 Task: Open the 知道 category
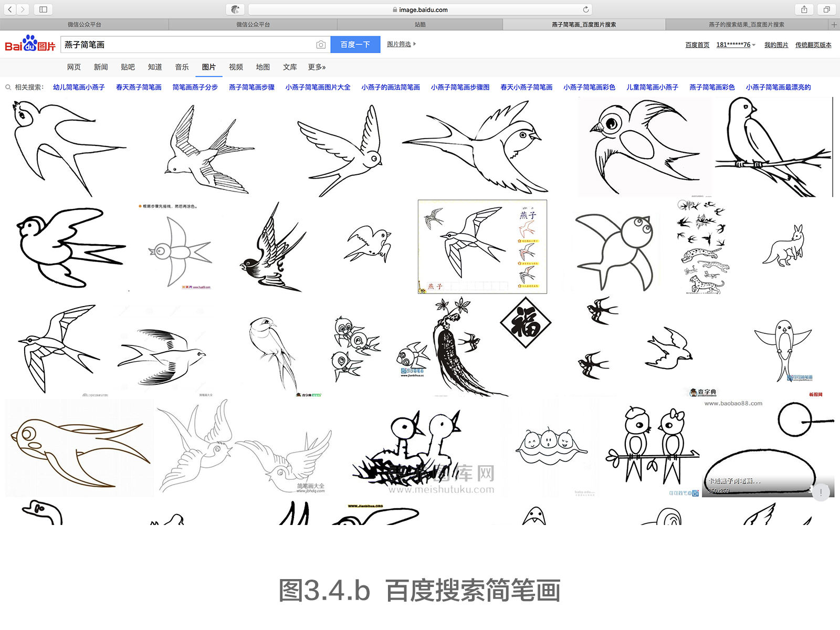[x=155, y=67]
